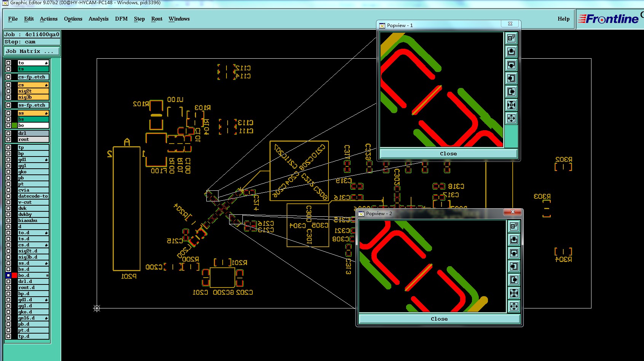Toggle display checkbox for 'to' layer
The image size is (644, 361).
click(x=8, y=63)
